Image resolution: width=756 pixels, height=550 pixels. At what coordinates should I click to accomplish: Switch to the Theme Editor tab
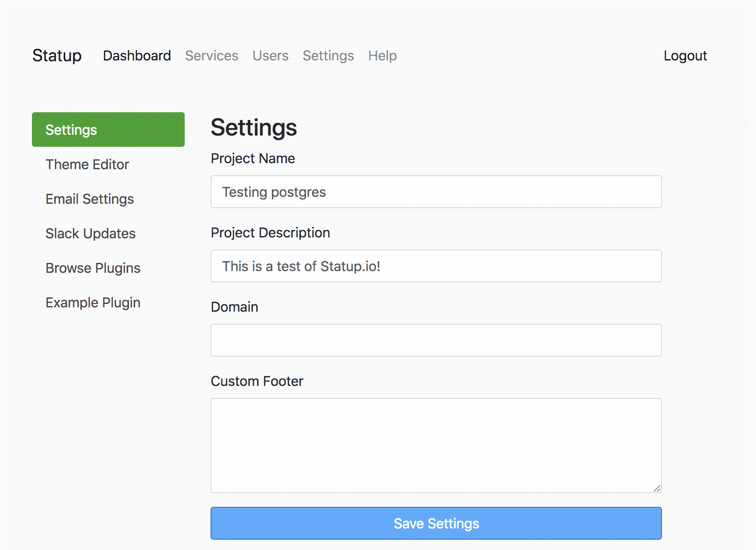(88, 164)
